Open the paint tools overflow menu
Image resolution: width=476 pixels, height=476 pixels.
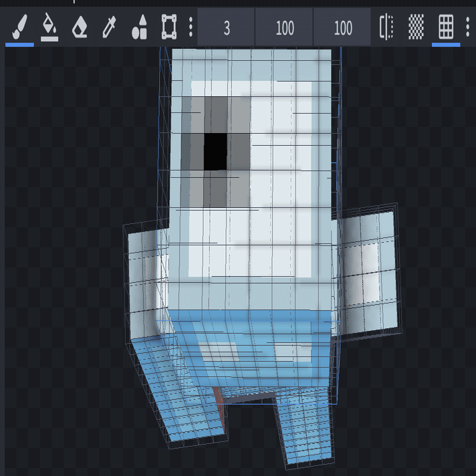pos(191,27)
